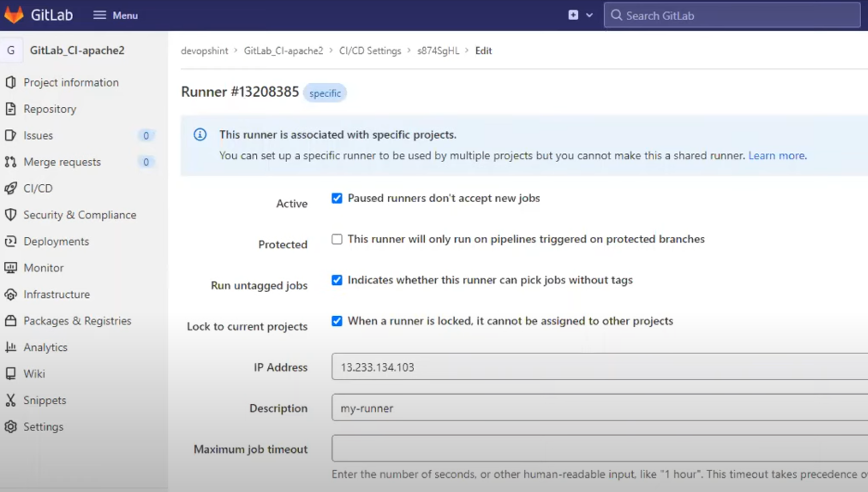868x492 pixels.
Task: Click the Edit breadcrumb
Action: (483, 50)
